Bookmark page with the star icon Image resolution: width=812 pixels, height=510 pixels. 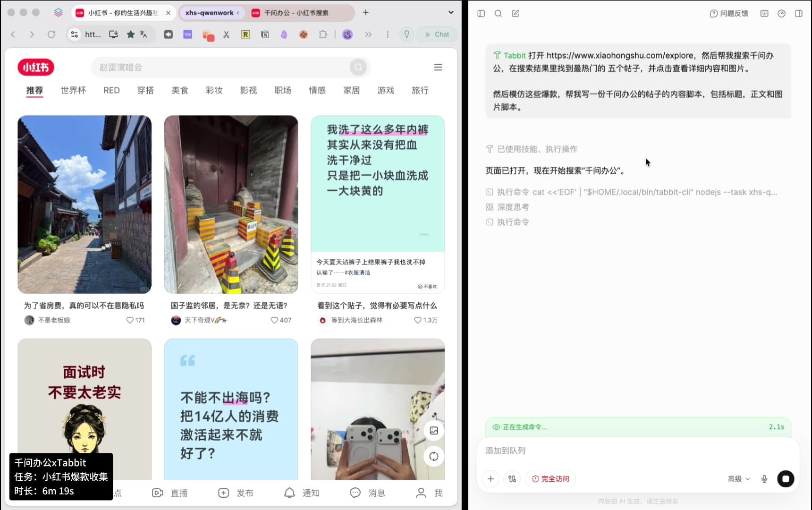131,34
